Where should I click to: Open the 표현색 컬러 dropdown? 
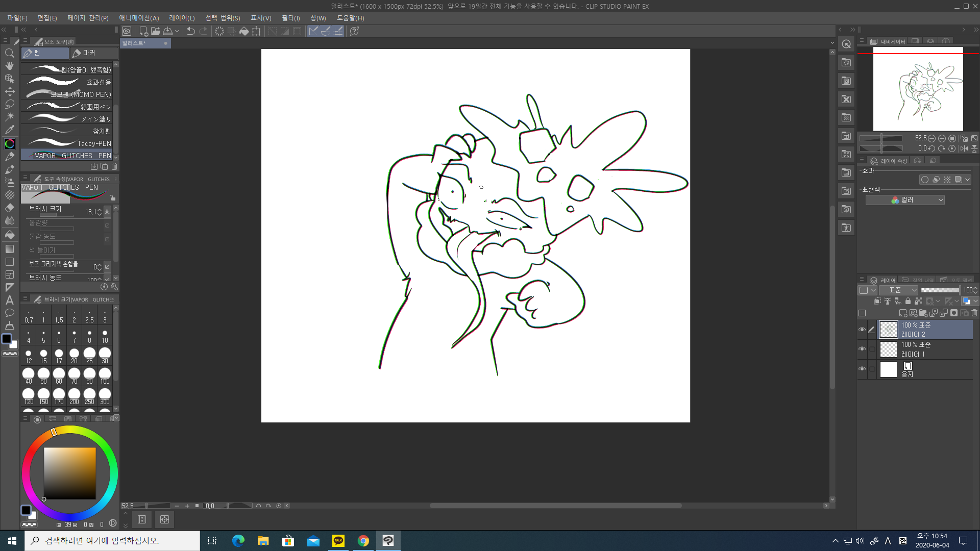[905, 200]
